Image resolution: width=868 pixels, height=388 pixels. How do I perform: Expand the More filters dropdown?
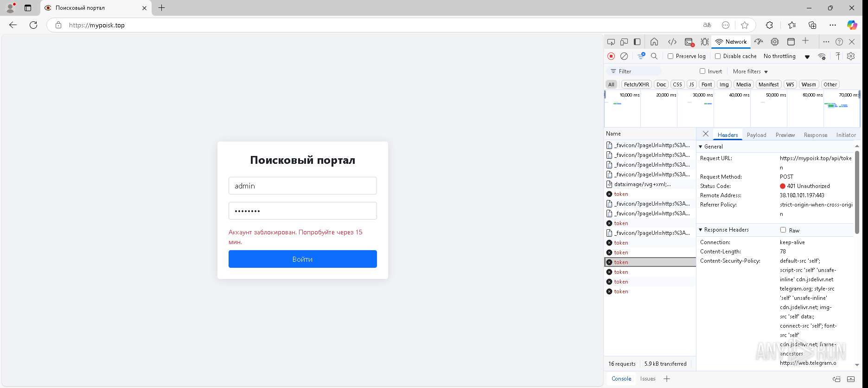tap(750, 71)
